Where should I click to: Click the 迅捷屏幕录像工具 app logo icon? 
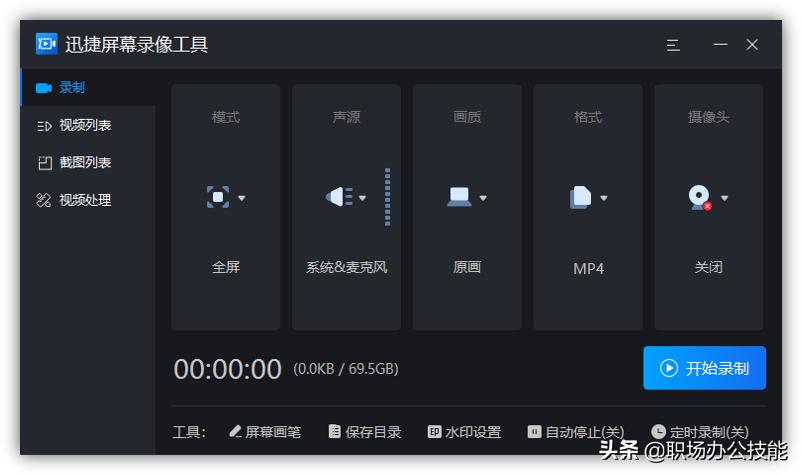47,44
